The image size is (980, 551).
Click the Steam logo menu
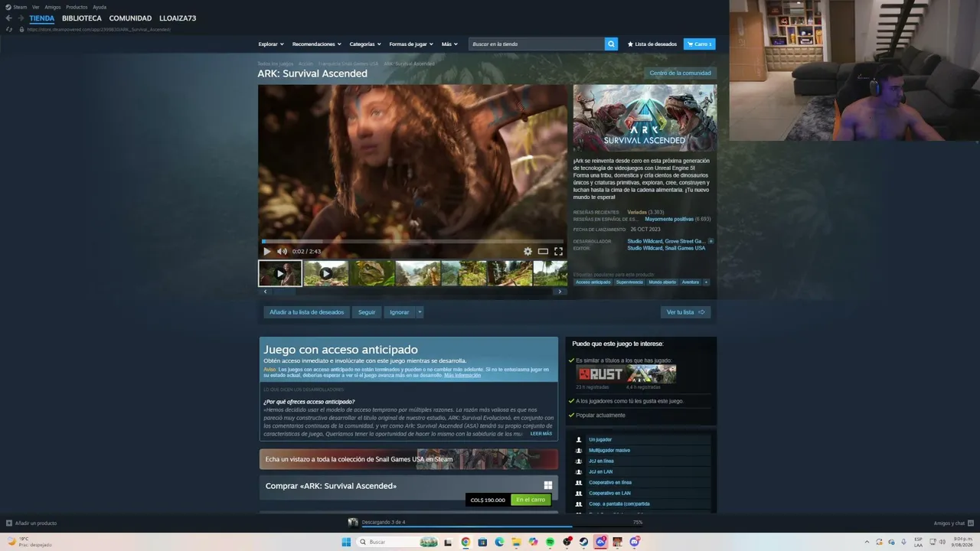[16, 7]
